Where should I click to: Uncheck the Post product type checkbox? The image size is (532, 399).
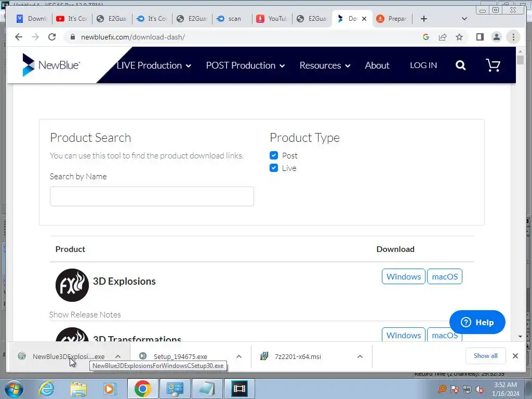(274, 155)
